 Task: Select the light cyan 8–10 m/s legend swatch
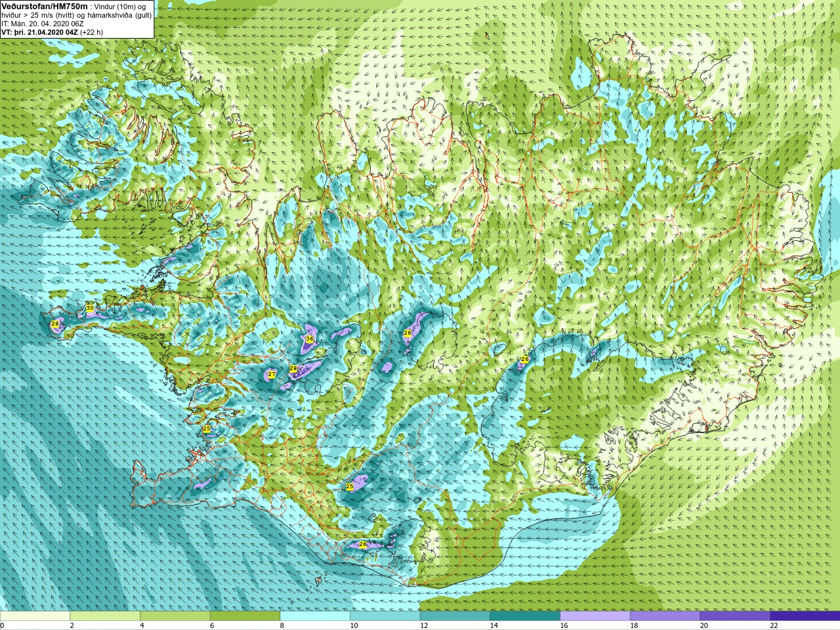pyautogui.click(x=315, y=616)
